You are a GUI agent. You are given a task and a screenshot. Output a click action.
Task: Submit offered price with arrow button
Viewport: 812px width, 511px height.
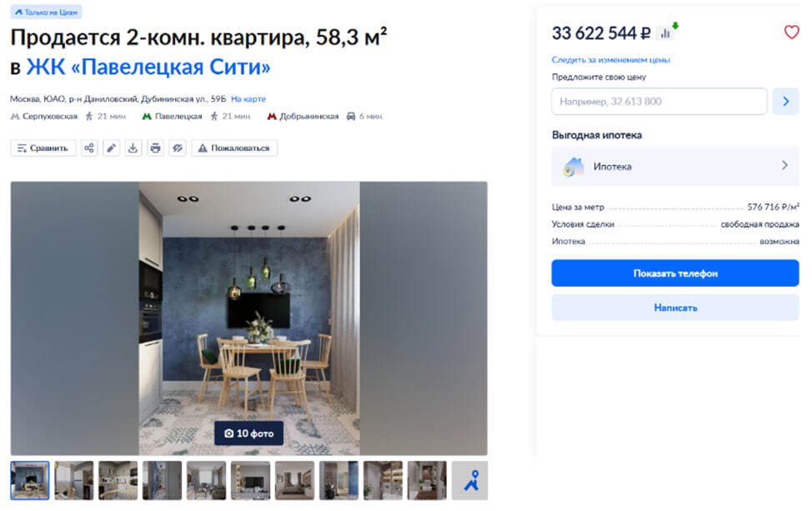tap(785, 102)
